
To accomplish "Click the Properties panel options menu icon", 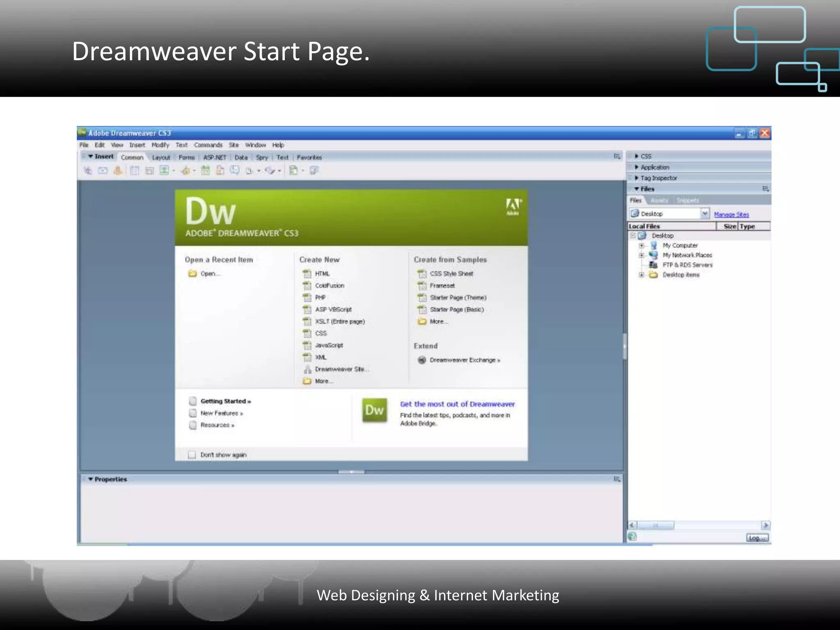I will pos(617,479).
